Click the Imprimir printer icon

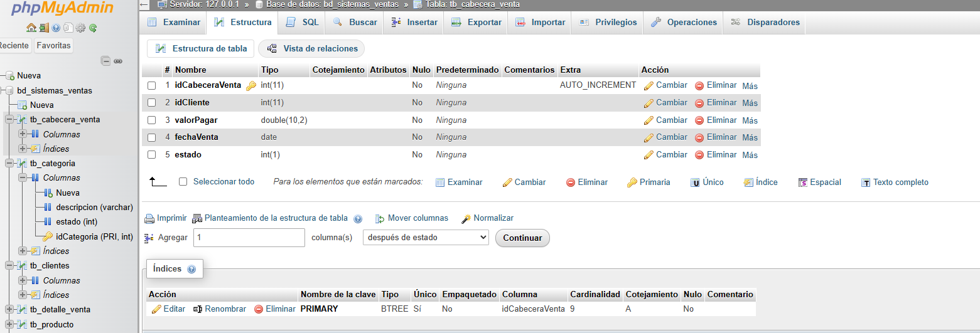(149, 219)
